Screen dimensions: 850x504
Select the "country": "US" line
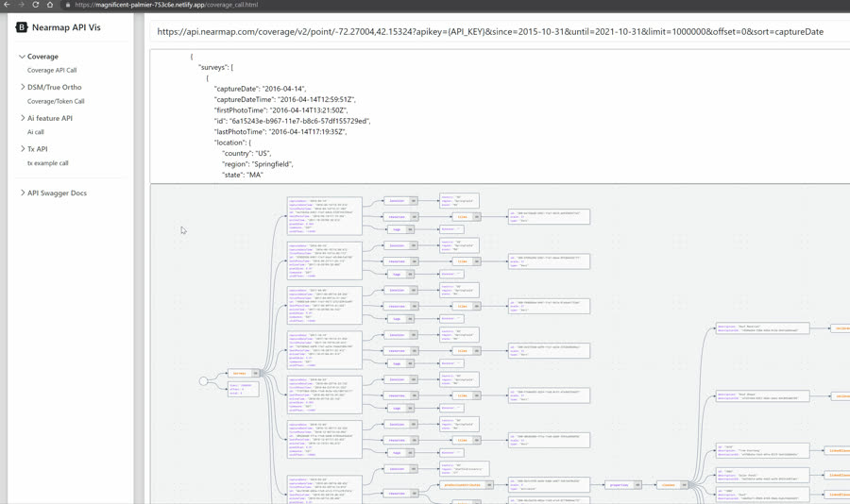(x=246, y=153)
